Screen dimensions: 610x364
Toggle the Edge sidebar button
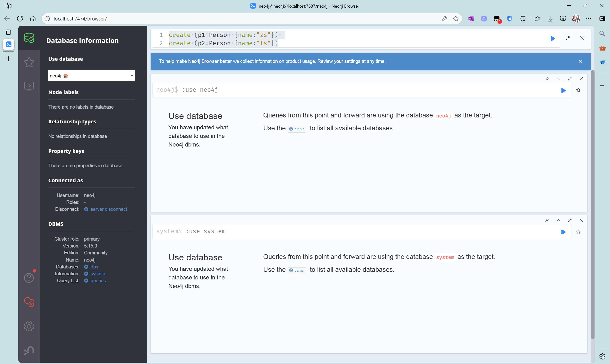tap(602, 19)
